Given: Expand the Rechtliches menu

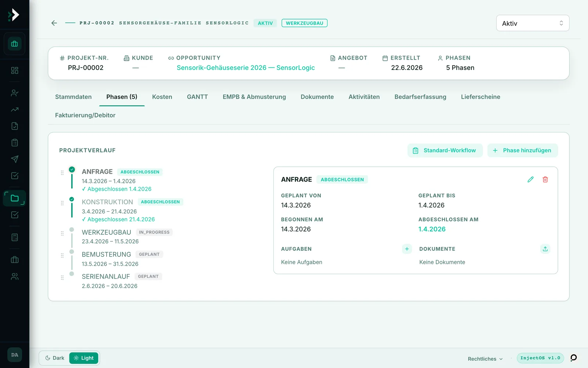Looking at the screenshot, I should tap(485, 359).
